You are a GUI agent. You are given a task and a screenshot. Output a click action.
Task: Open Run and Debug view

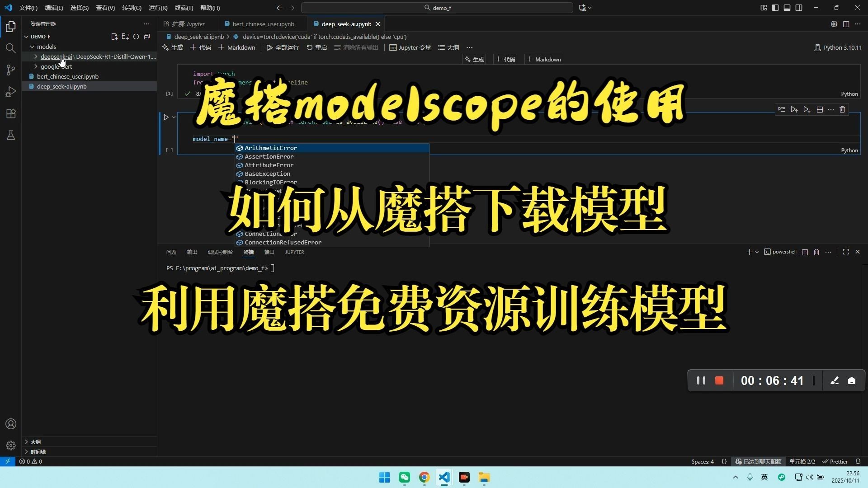[x=11, y=92]
